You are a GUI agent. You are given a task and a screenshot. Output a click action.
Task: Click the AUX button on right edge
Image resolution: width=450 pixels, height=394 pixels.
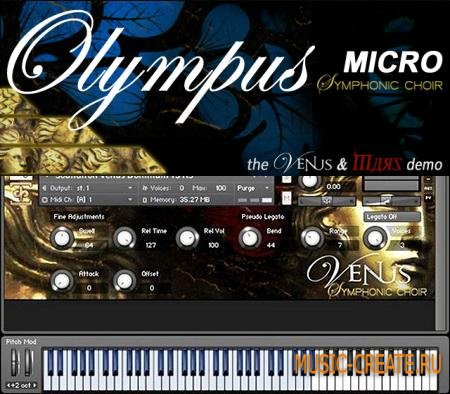point(429,189)
